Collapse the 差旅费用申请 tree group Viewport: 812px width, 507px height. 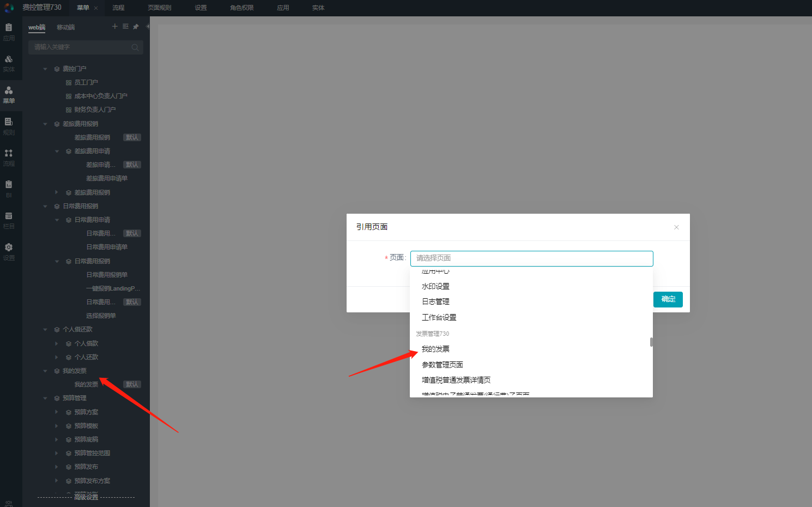[x=57, y=151]
